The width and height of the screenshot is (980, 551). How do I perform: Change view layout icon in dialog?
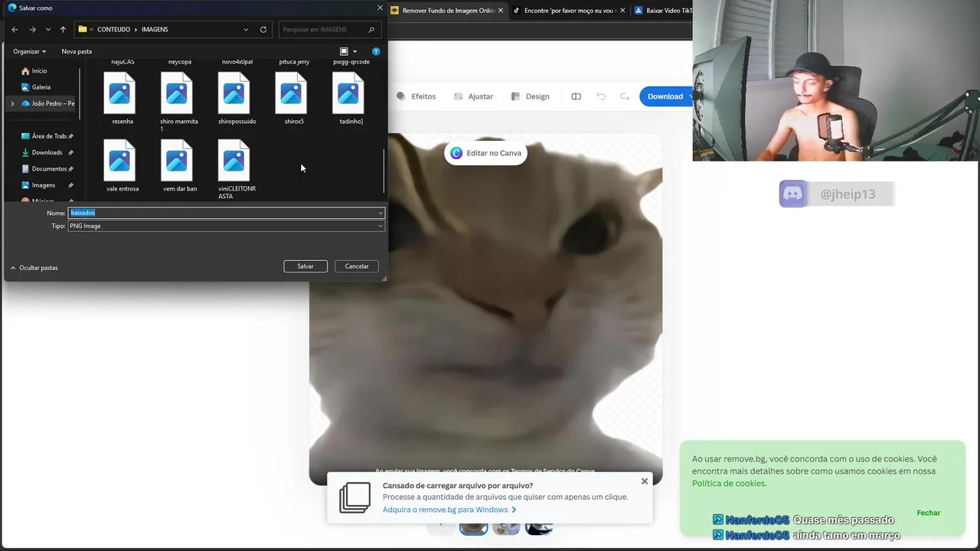click(x=344, y=51)
